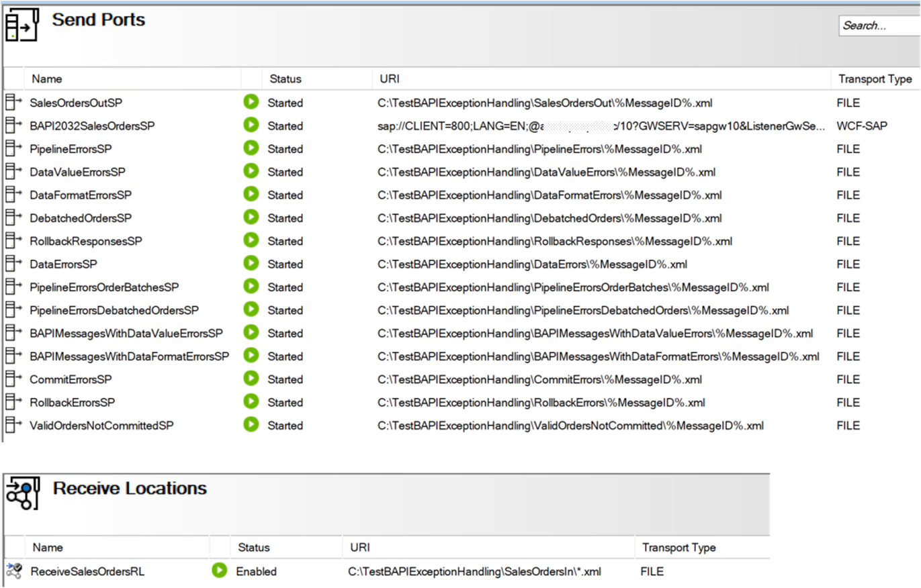Select the RollbackResponsesSP send port row
Image resolution: width=921 pixels, height=588 pixels.
pos(460,241)
